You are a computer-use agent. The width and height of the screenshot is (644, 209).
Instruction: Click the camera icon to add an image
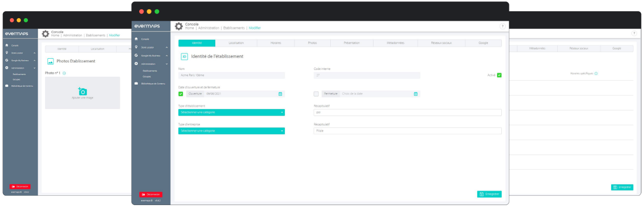click(82, 92)
